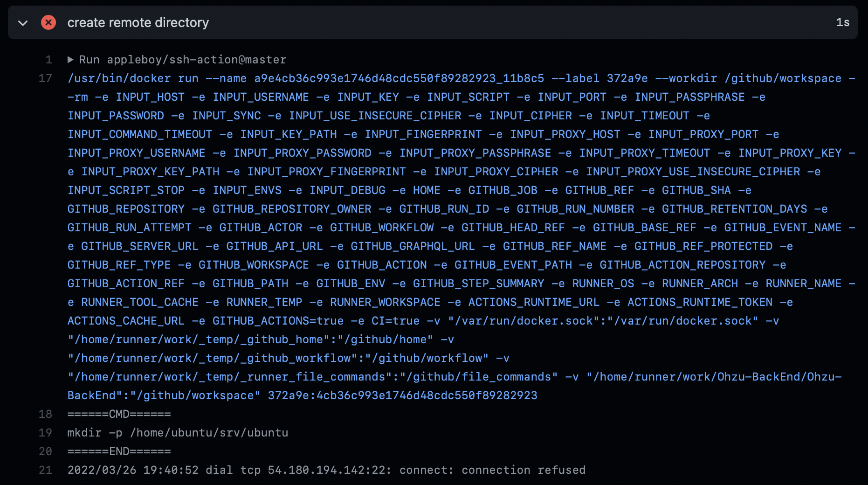Click log line number 1
The width and height of the screenshot is (868, 485).
[x=49, y=60]
